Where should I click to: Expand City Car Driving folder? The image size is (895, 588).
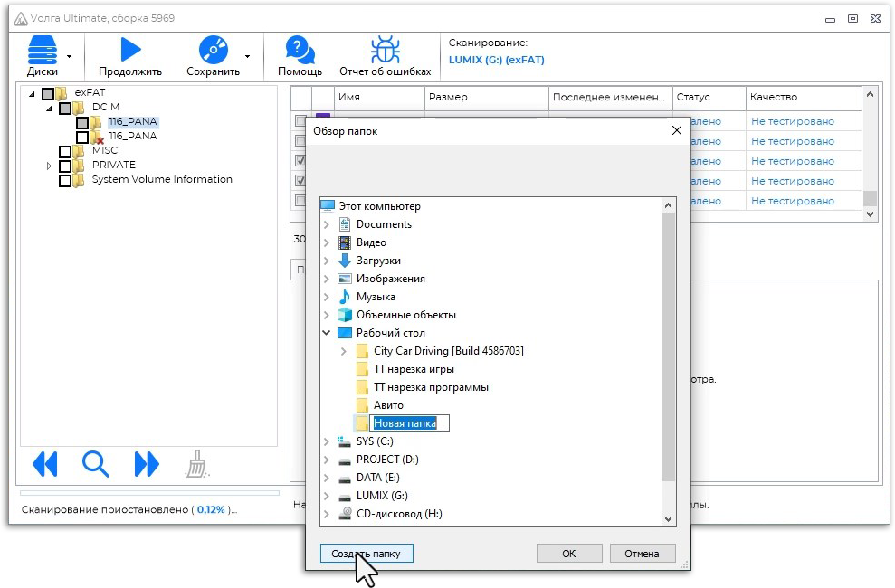343,351
